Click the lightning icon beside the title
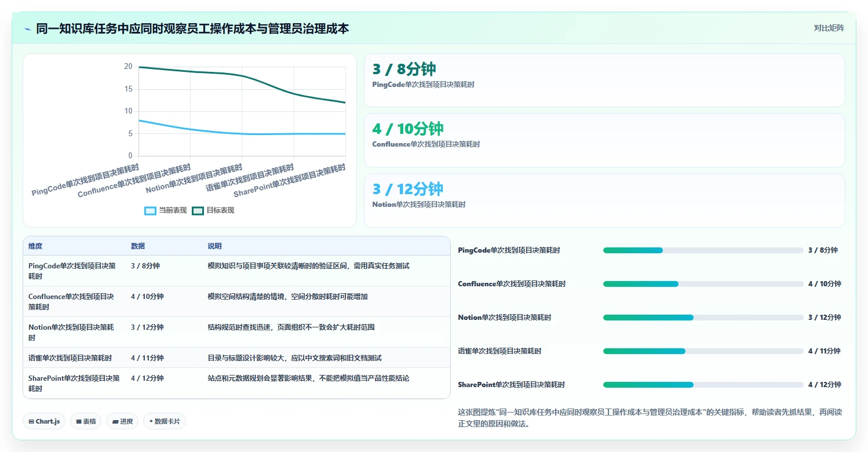The height and width of the screenshot is (452, 868). [x=27, y=29]
